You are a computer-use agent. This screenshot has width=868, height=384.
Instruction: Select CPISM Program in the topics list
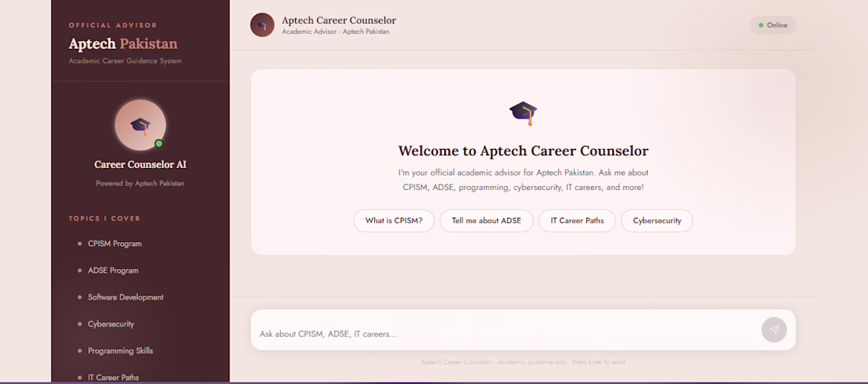[x=114, y=244]
